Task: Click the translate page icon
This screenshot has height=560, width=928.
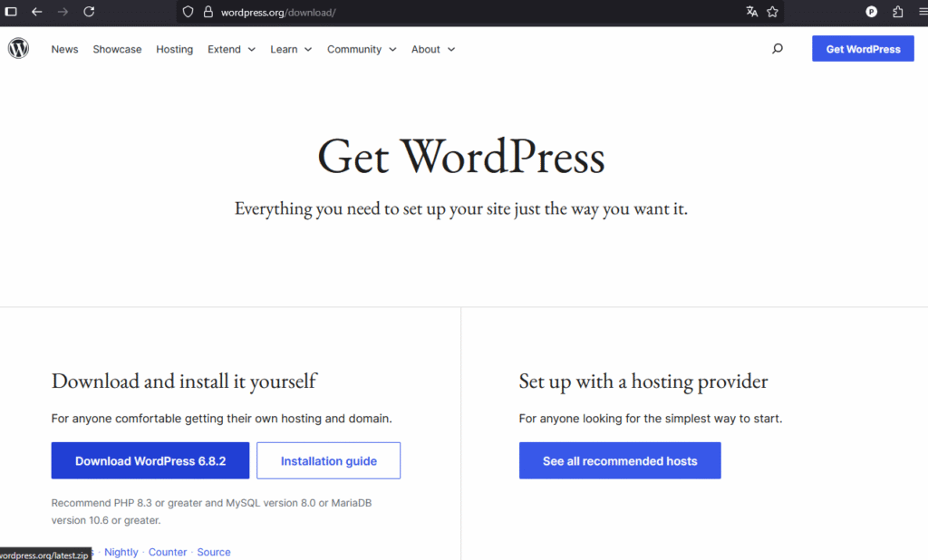Action: (751, 12)
